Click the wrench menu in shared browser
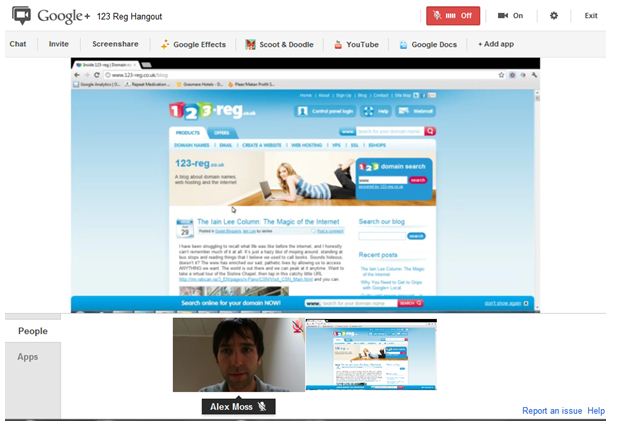This screenshot has width=617, height=427. (534, 75)
